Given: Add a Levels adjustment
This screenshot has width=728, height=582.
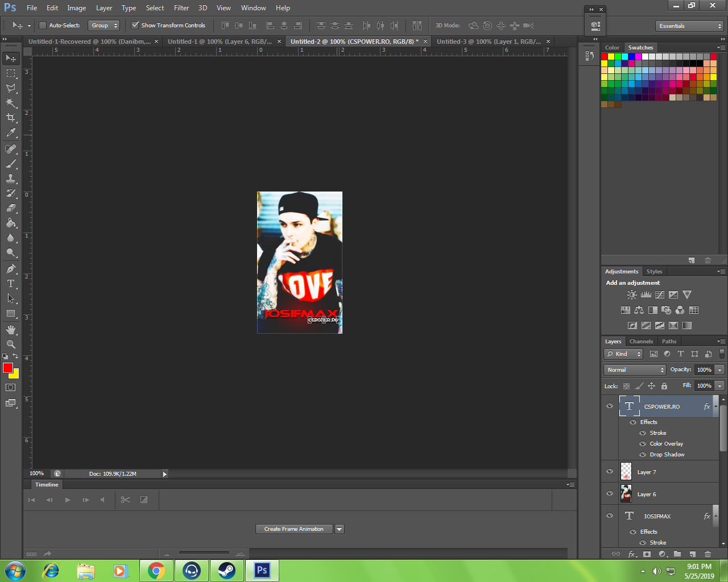Looking at the screenshot, I should (x=646, y=294).
